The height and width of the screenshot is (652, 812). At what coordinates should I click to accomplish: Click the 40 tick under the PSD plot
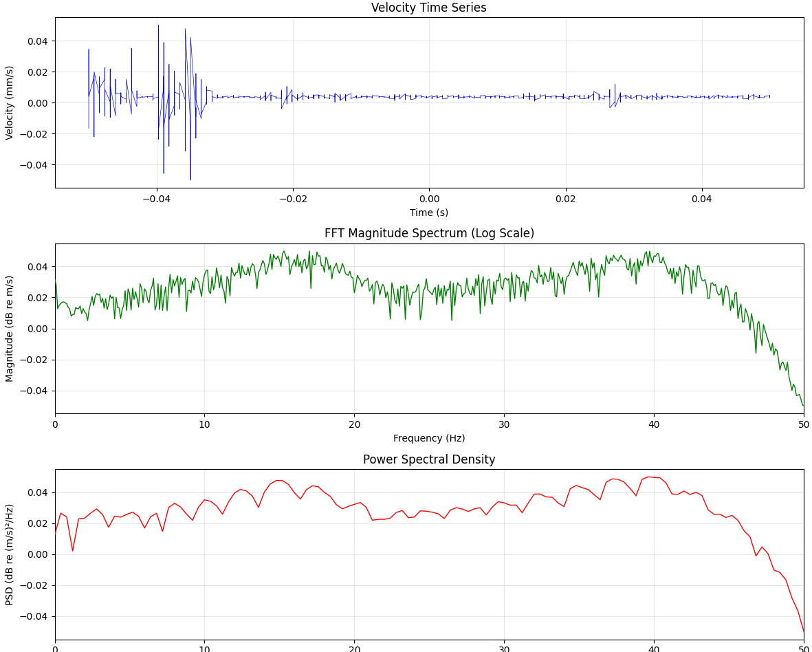654,648
